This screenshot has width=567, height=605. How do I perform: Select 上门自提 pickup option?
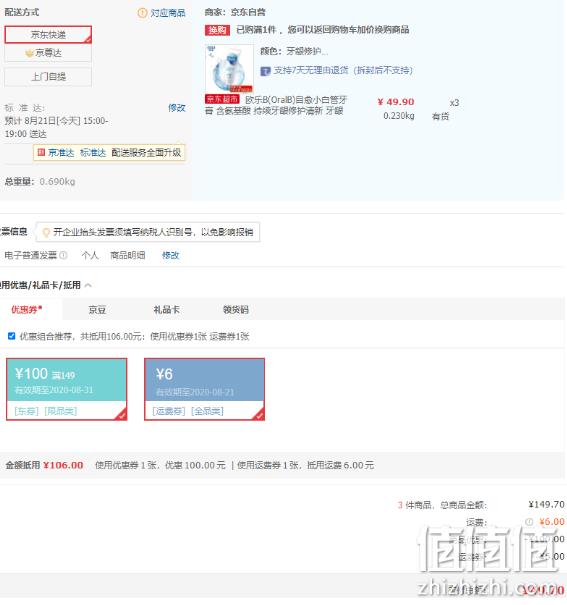[48, 77]
